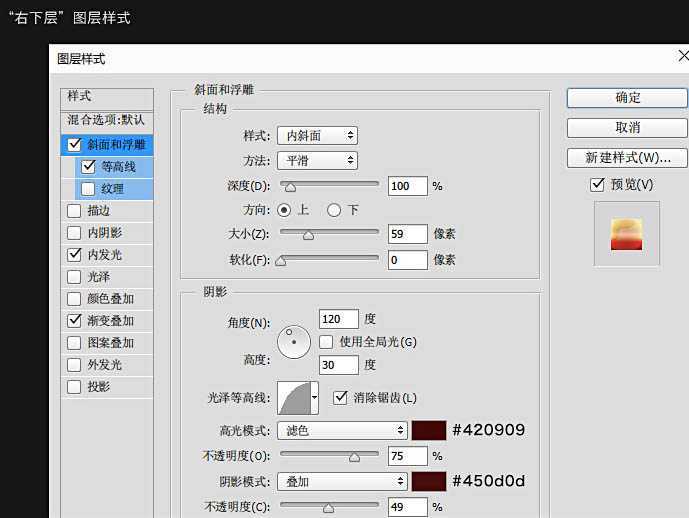Image resolution: width=689 pixels, height=518 pixels.
Task: Select direction 上 radio button
Action: [284, 210]
